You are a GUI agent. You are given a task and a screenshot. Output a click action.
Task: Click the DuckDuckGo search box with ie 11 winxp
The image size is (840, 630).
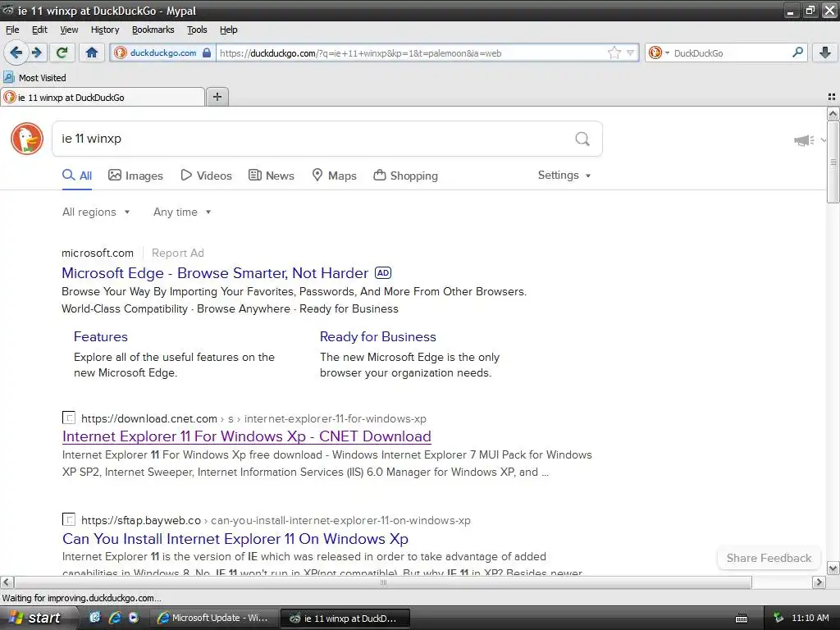(326, 139)
